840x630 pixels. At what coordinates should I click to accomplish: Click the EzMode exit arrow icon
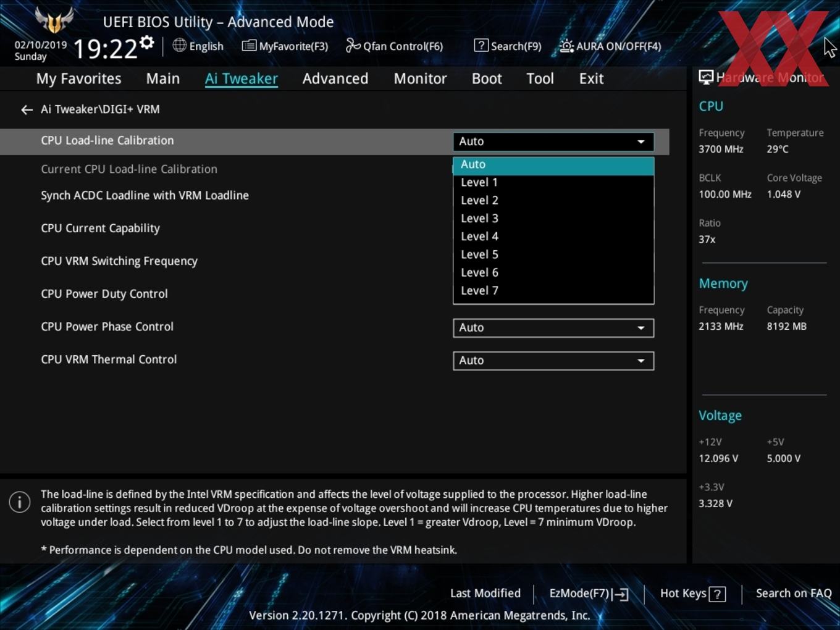tap(621, 594)
